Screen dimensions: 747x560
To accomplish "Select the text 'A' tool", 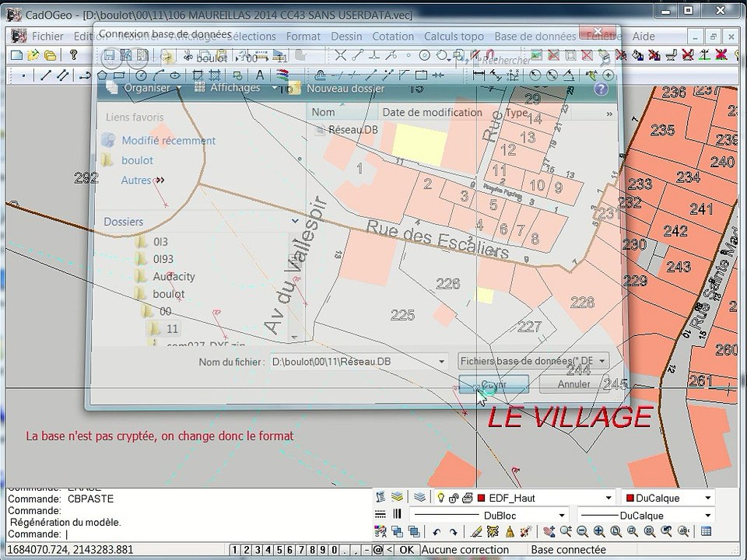I will coord(260,75).
